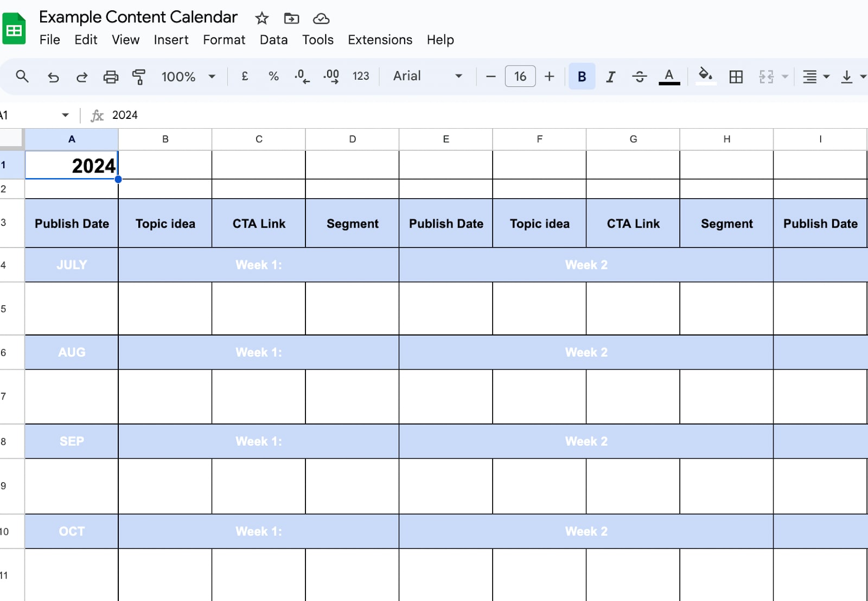Click the move to folder icon
This screenshot has width=868, height=601.
coord(291,18)
